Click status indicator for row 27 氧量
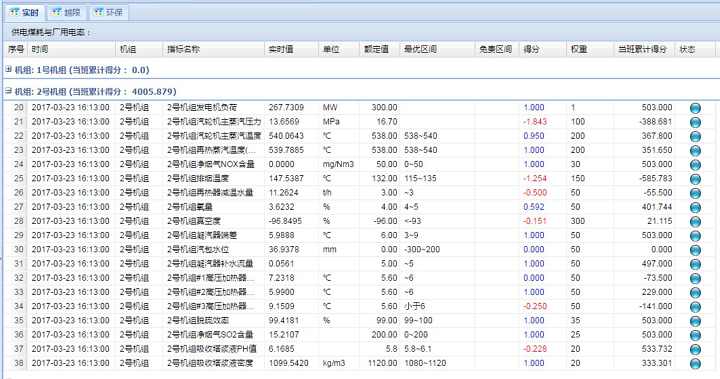 click(695, 208)
